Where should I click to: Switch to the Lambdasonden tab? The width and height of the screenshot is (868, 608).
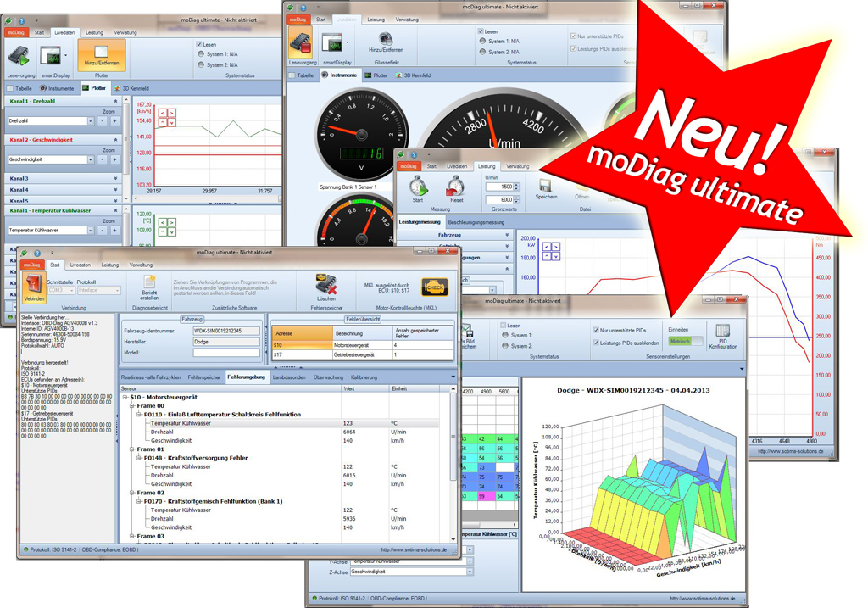[x=289, y=377]
